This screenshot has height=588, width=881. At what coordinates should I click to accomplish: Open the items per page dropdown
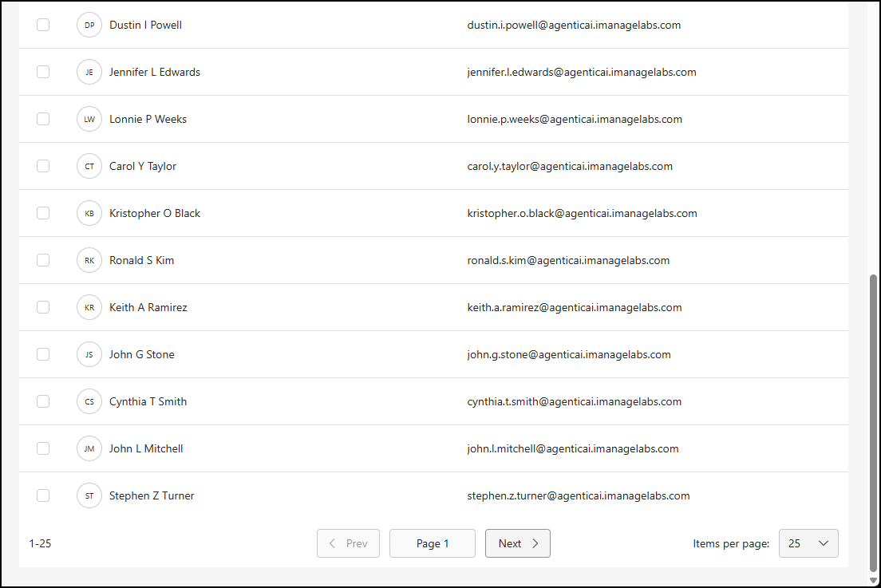(x=808, y=543)
